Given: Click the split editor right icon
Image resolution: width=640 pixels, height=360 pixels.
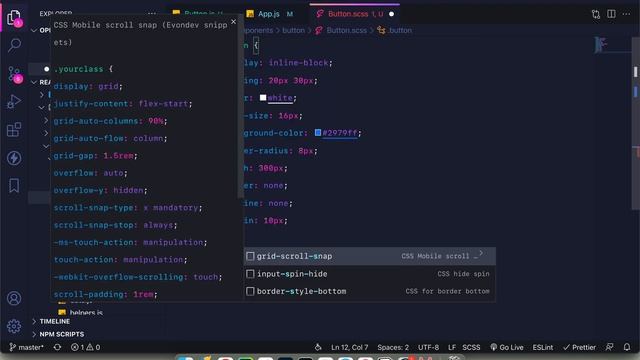Looking at the screenshot, I should click(x=611, y=14).
